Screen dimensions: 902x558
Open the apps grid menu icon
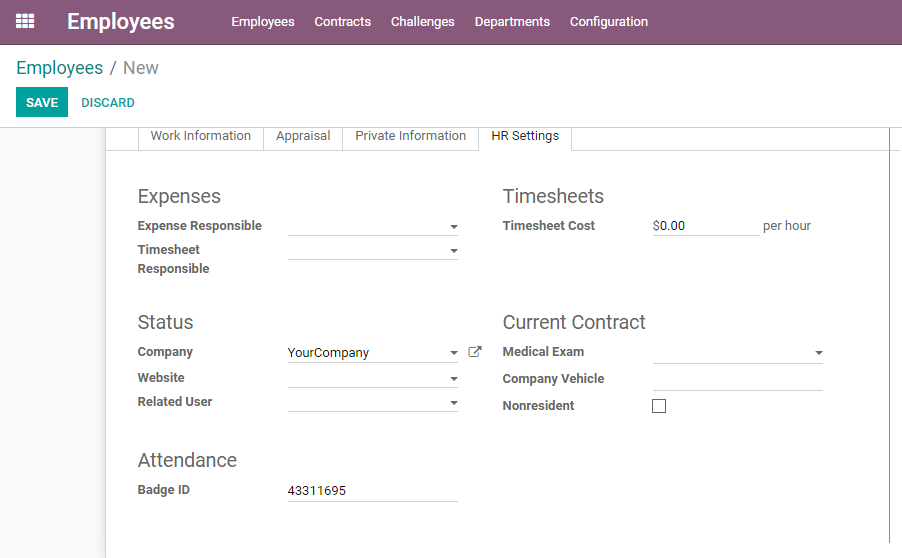25,21
